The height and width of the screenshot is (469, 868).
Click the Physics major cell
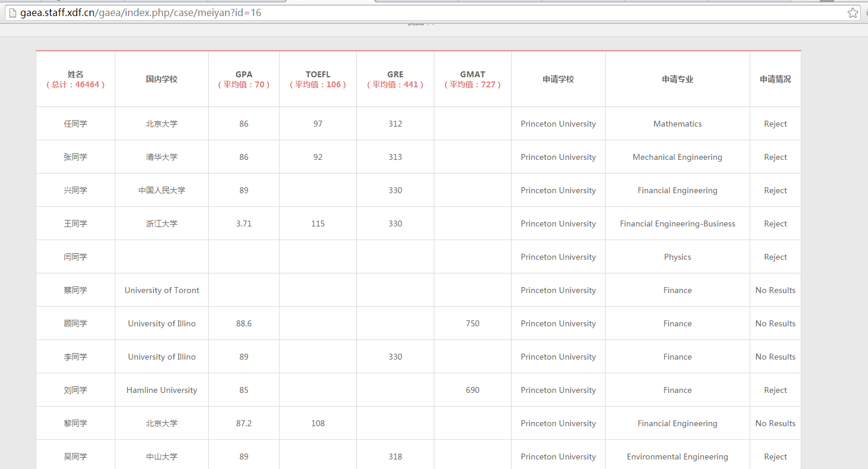pos(678,257)
